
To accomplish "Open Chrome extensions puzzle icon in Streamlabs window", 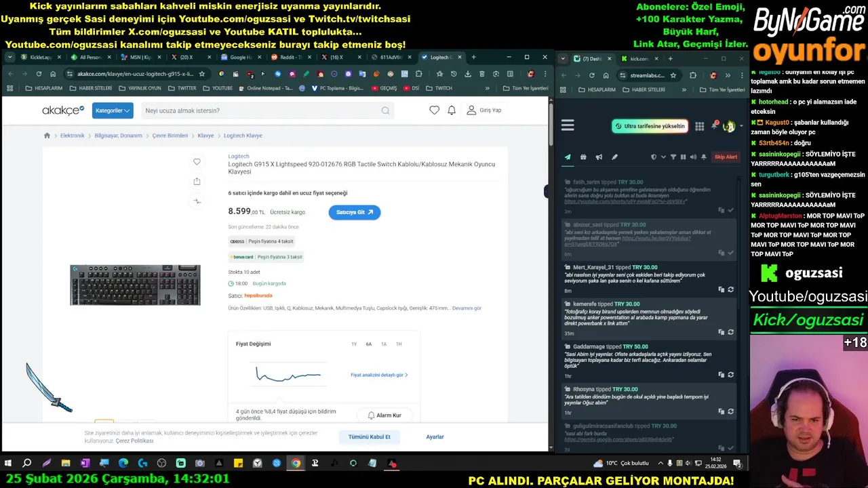I will pyautogui.click(x=692, y=75).
